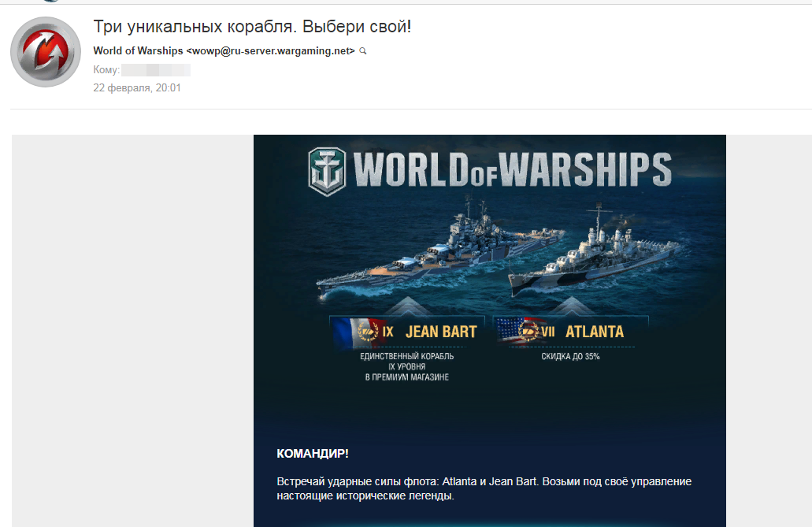Click the Wargaming sender avatar logo
This screenshot has height=527, width=812.
pos(46,52)
